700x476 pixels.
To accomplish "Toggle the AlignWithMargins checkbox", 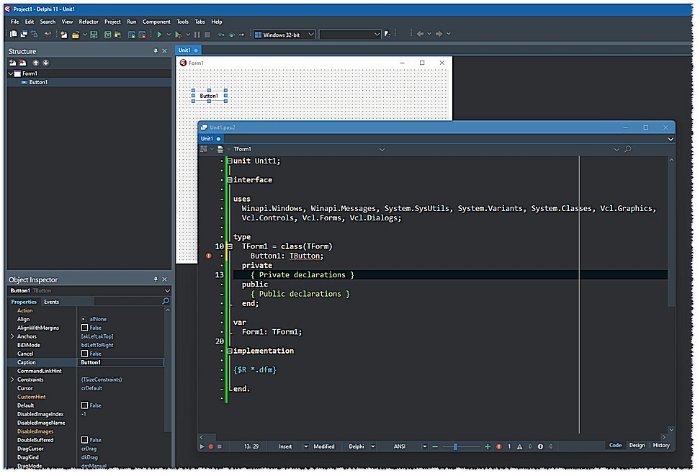I will tap(85, 327).
